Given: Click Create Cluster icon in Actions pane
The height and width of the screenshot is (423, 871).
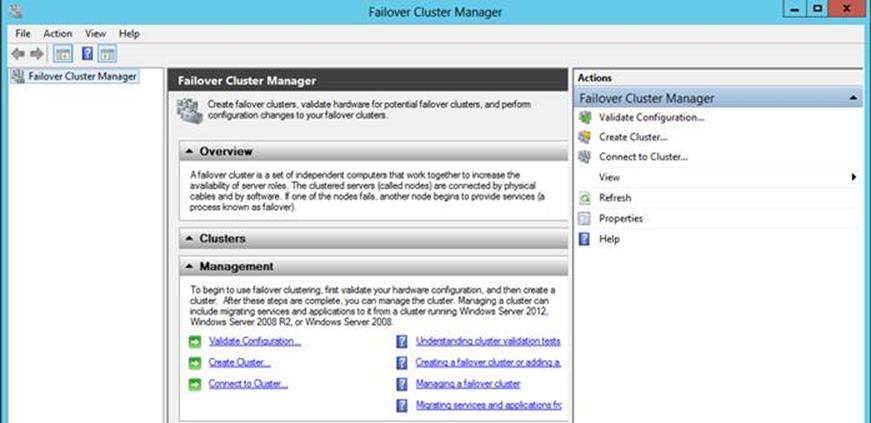Looking at the screenshot, I should [584, 137].
